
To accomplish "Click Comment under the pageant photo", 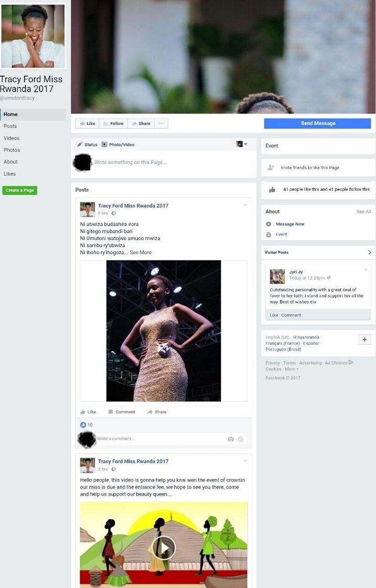I will point(122,412).
